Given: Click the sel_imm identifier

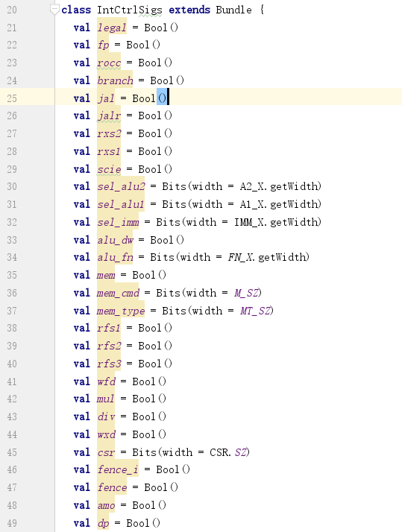Looking at the screenshot, I should pos(118,222).
